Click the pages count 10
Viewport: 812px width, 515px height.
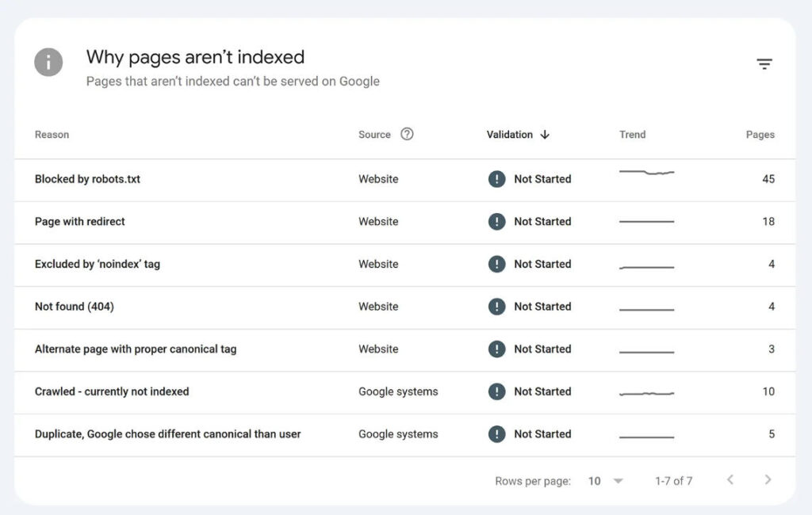(768, 391)
